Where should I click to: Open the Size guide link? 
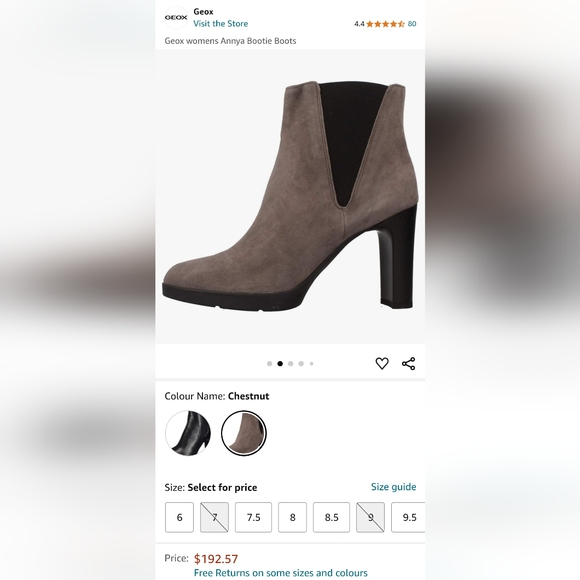(x=394, y=487)
